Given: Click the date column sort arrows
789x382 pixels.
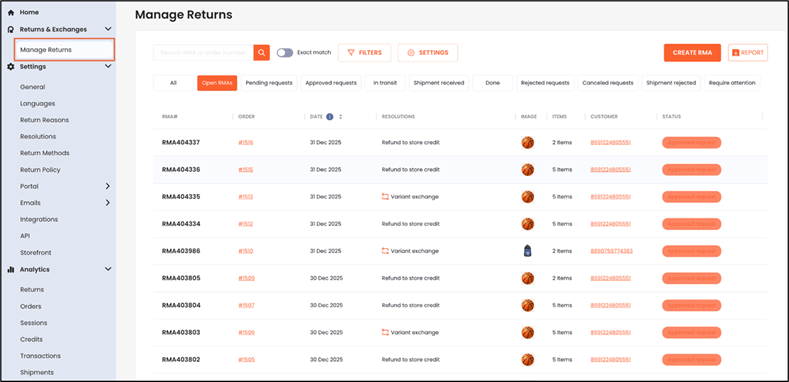Looking at the screenshot, I should coord(341,116).
